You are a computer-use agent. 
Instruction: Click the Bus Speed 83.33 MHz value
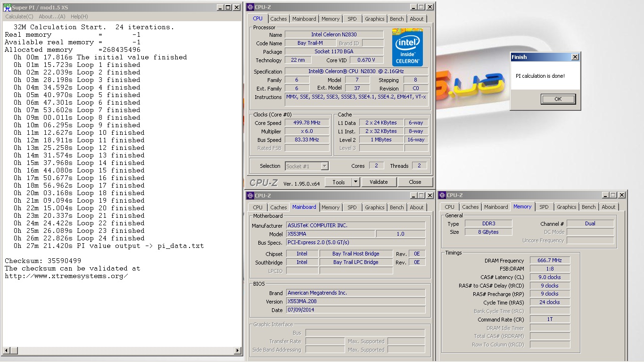click(306, 140)
